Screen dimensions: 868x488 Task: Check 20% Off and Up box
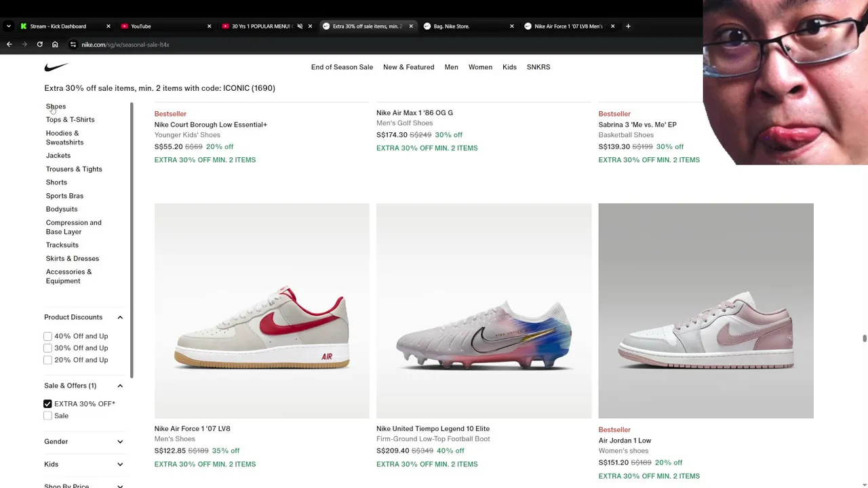47,360
